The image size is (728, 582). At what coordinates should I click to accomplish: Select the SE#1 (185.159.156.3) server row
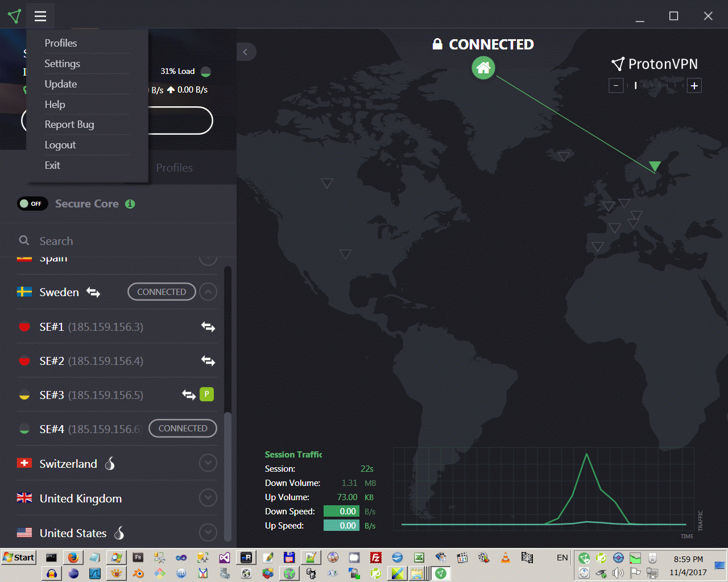[117, 327]
